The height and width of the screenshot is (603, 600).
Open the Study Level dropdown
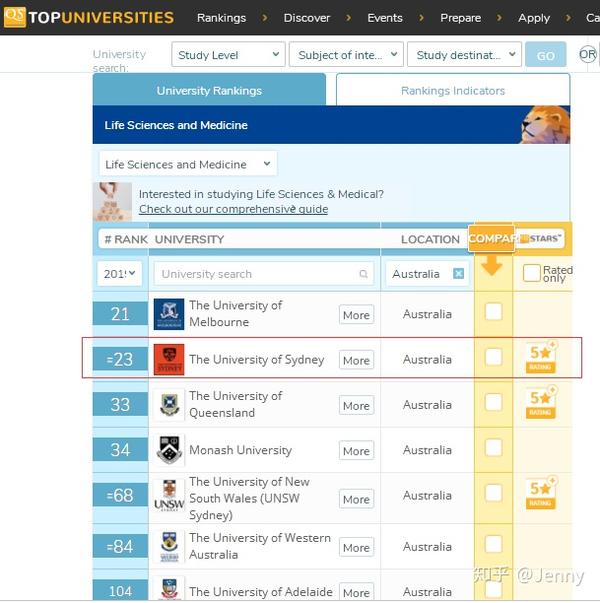click(x=228, y=55)
